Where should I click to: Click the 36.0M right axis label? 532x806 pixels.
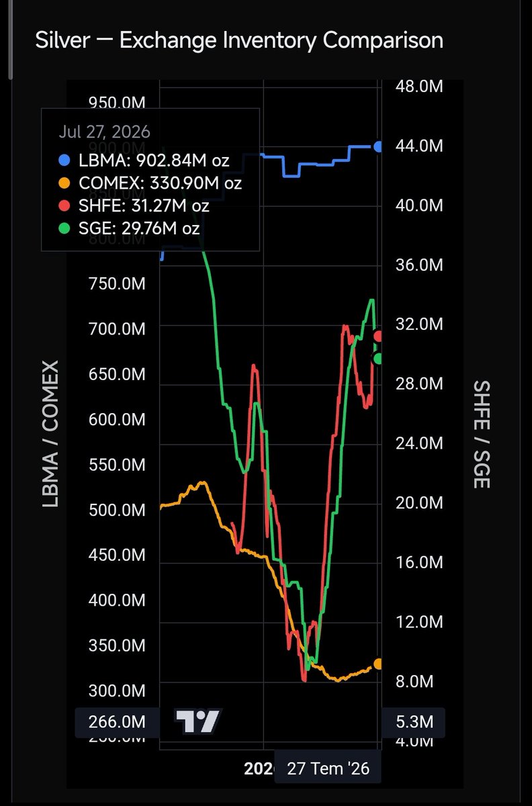(418, 265)
